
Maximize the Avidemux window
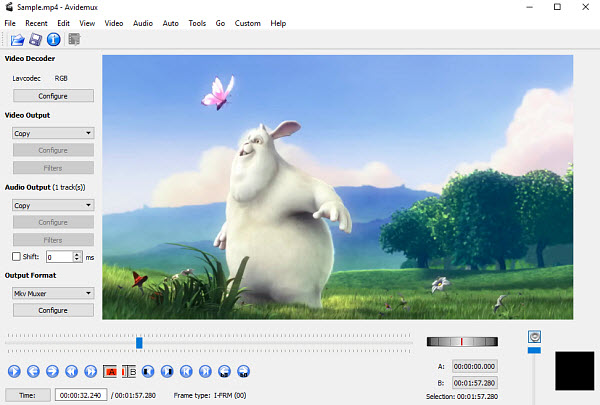tap(558, 7)
